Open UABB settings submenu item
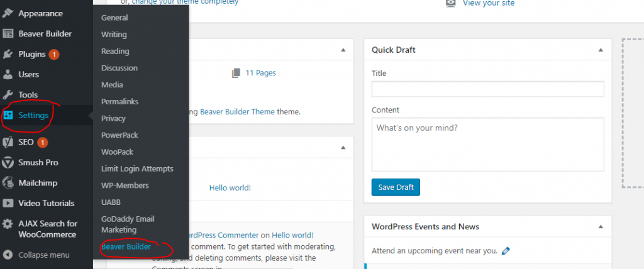The width and height of the screenshot is (644, 269). click(x=111, y=202)
